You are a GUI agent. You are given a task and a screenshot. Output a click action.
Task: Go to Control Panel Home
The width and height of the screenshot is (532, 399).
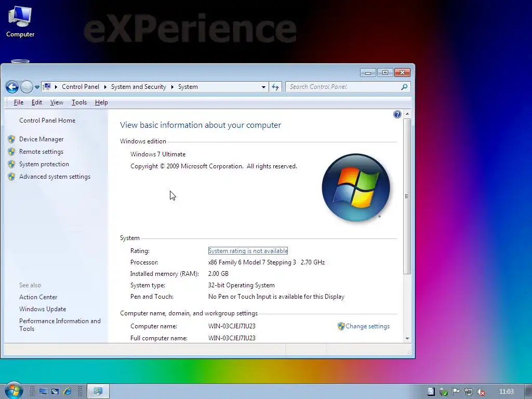pyautogui.click(x=47, y=121)
